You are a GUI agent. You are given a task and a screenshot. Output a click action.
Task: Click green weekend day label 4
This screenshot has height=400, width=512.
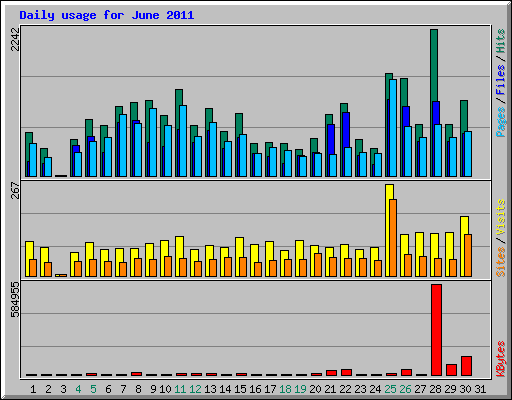(x=78, y=389)
